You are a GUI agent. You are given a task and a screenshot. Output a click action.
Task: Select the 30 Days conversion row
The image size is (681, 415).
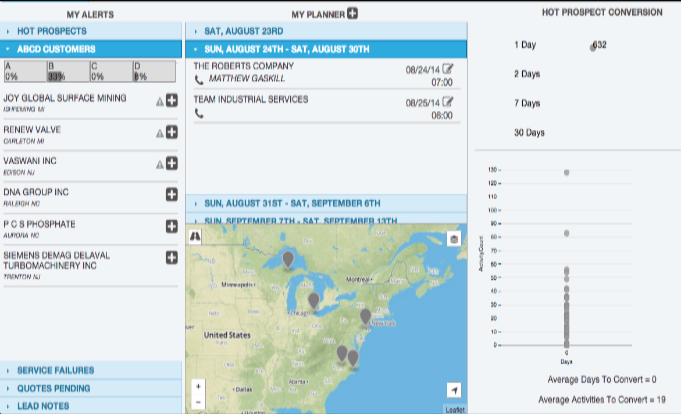pyautogui.click(x=529, y=133)
